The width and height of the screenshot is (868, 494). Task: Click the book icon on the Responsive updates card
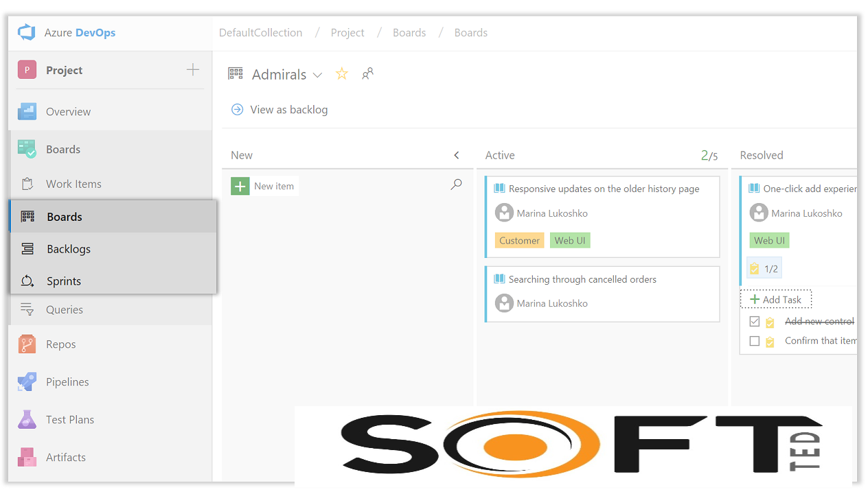[x=499, y=188]
